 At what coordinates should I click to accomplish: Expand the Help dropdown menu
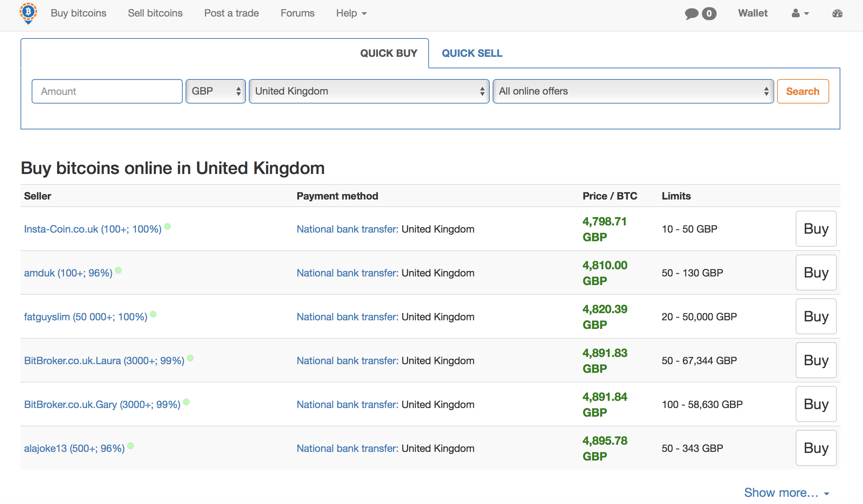[351, 13]
